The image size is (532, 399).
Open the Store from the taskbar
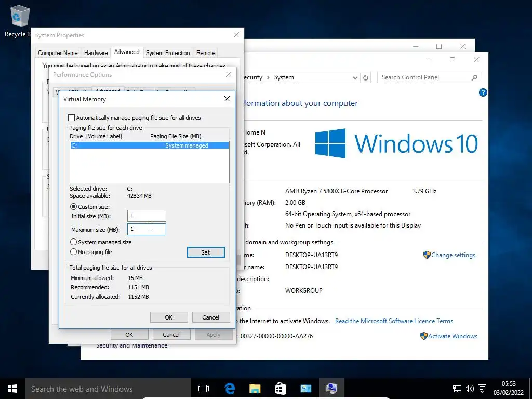pyautogui.click(x=280, y=389)
